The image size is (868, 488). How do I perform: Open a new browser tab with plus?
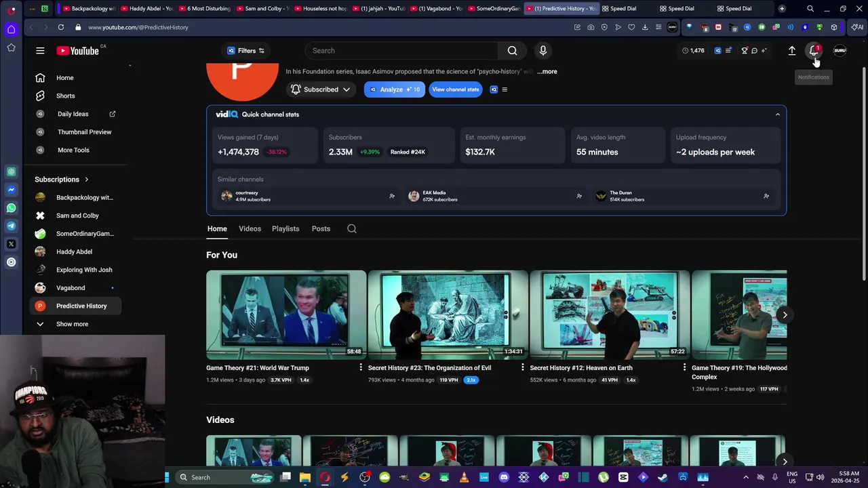click(782, 9)
